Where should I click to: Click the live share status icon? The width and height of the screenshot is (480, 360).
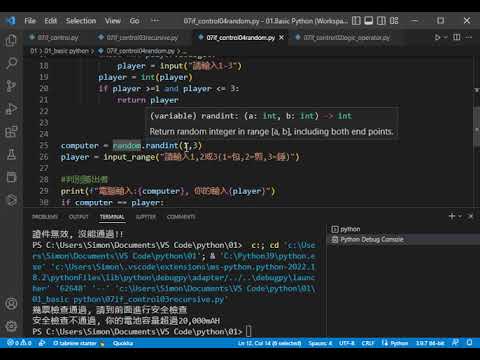click(42, 343)
